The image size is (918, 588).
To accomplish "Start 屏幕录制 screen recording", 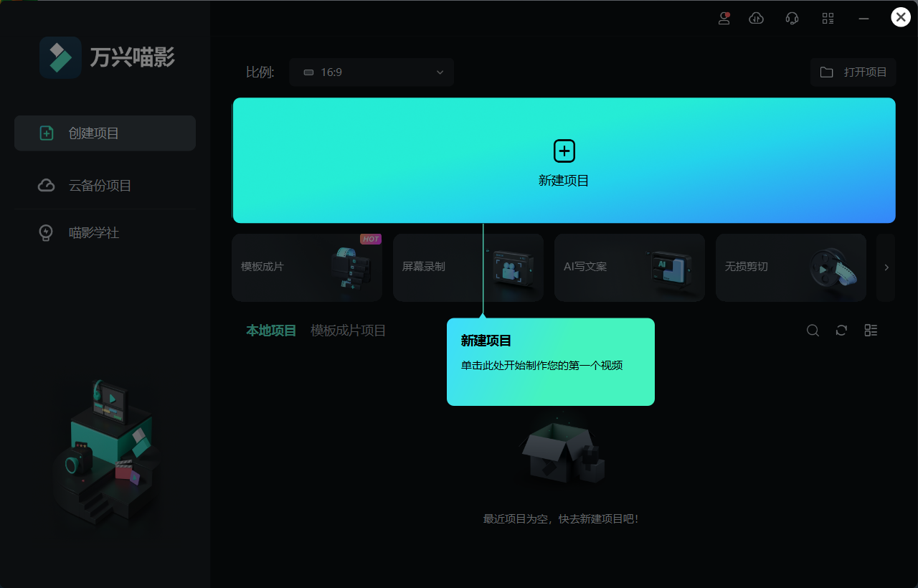I will 468,267.
